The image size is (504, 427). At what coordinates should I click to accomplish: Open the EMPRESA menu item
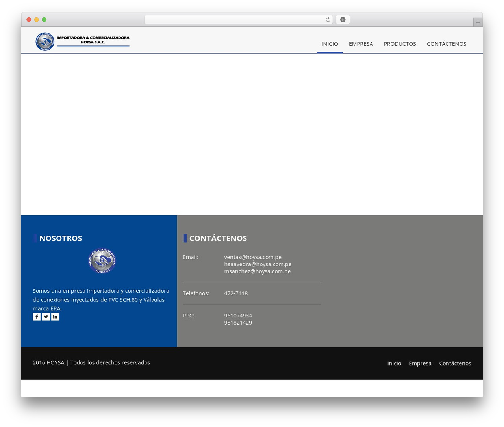point(361,44)
